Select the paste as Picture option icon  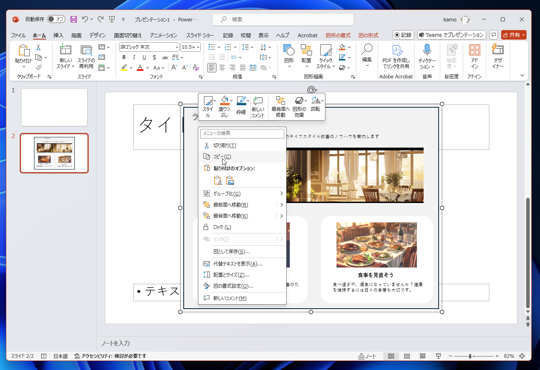coord(230,181)
